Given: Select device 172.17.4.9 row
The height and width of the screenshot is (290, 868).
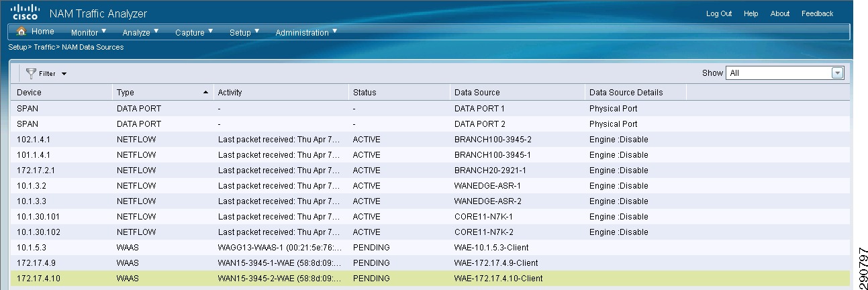Looking at the screenshot, I should pos(430,262).
